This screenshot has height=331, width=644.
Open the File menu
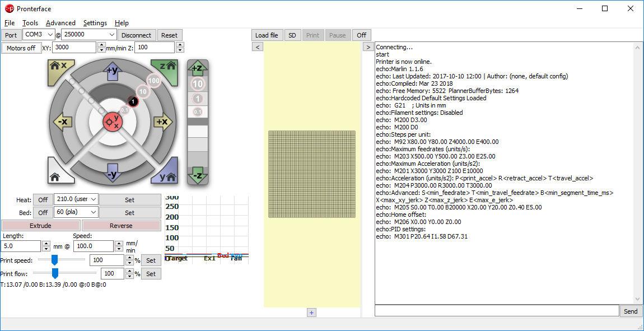pyautogui.click(x=10, y=23)
